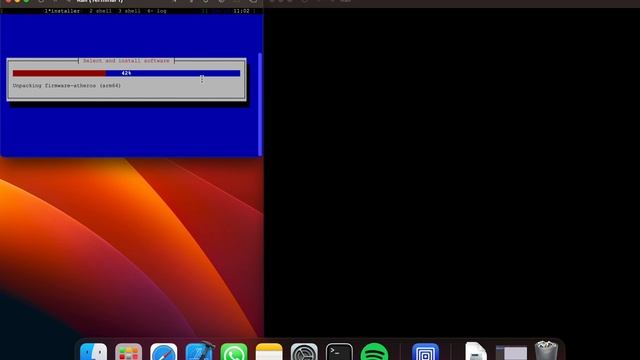Open the Notes app in the Dock
The width and height of the screenshot is (640, 360).
(269, 351)
